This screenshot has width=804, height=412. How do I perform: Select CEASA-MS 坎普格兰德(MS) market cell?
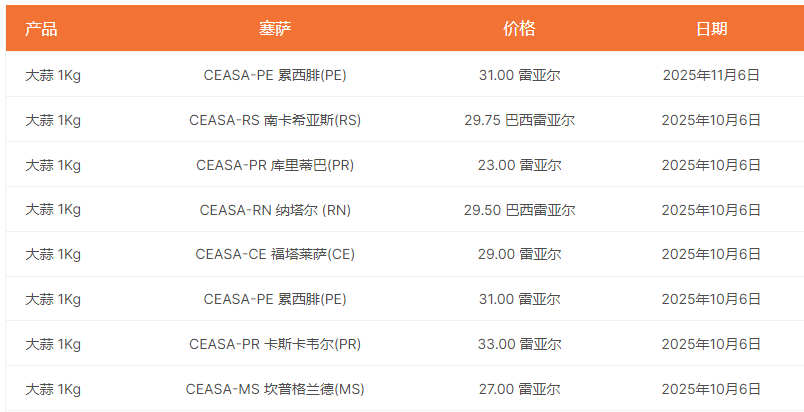click(275, 389)
